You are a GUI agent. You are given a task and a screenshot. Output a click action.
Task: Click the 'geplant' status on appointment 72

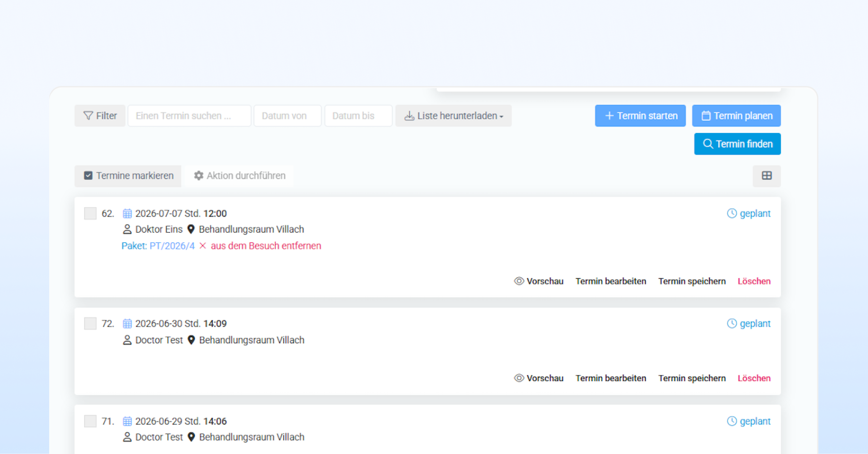(x=749, y=324)
